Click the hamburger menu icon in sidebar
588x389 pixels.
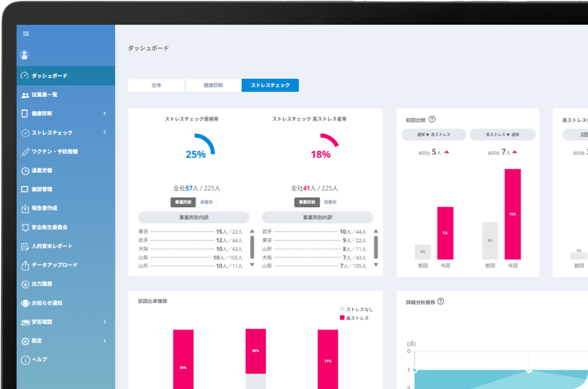click(26, 34)
